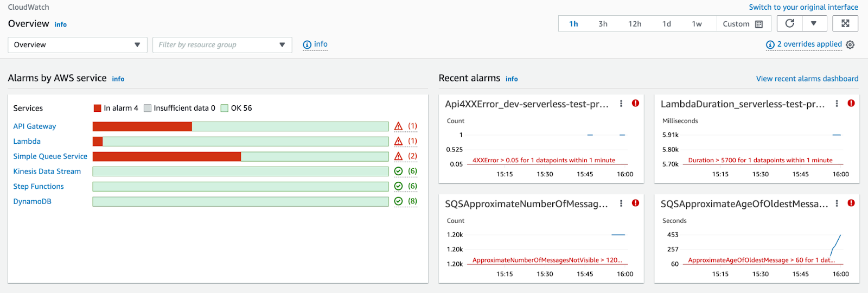Select the 12h time range
This screenshot has height=293, width=868.
tap(635, 24)
